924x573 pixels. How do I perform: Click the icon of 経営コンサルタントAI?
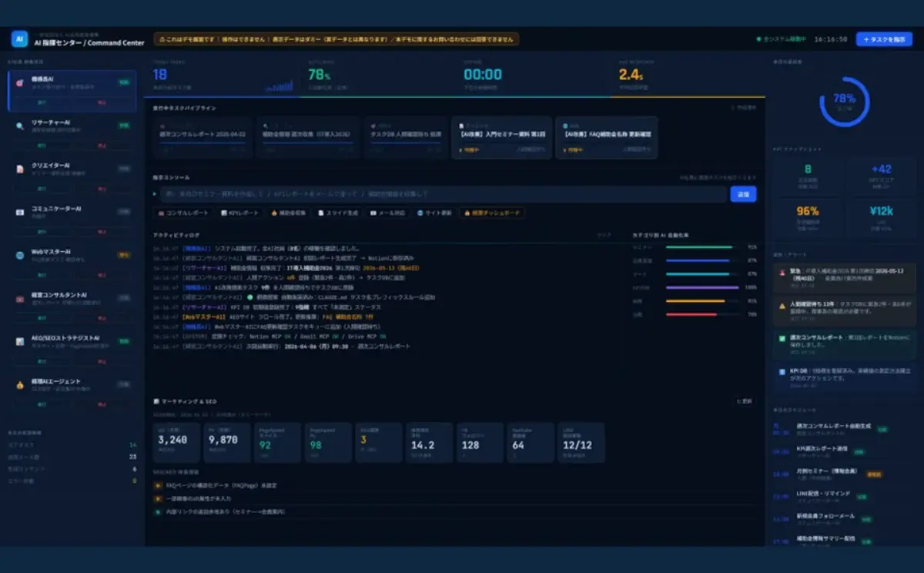point(19,297)
